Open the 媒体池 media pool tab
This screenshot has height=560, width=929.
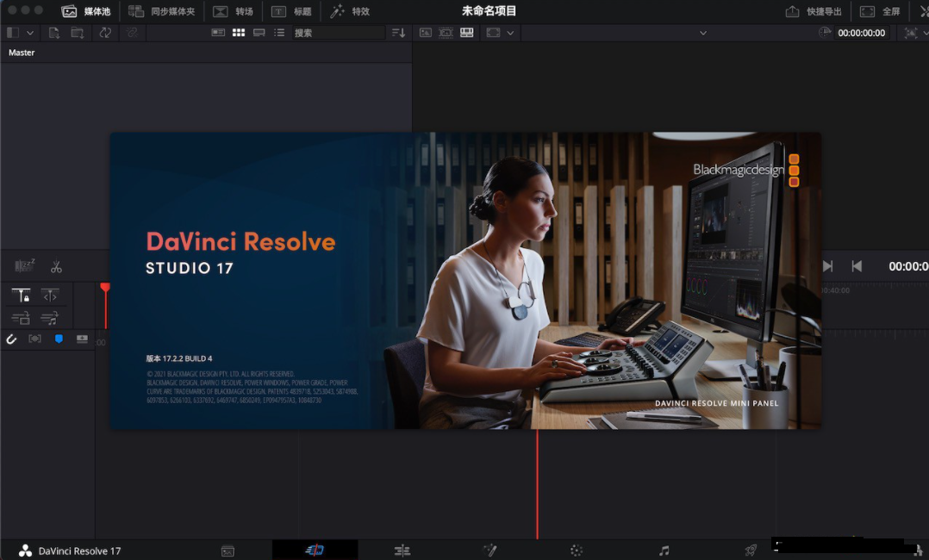point(86,11)
